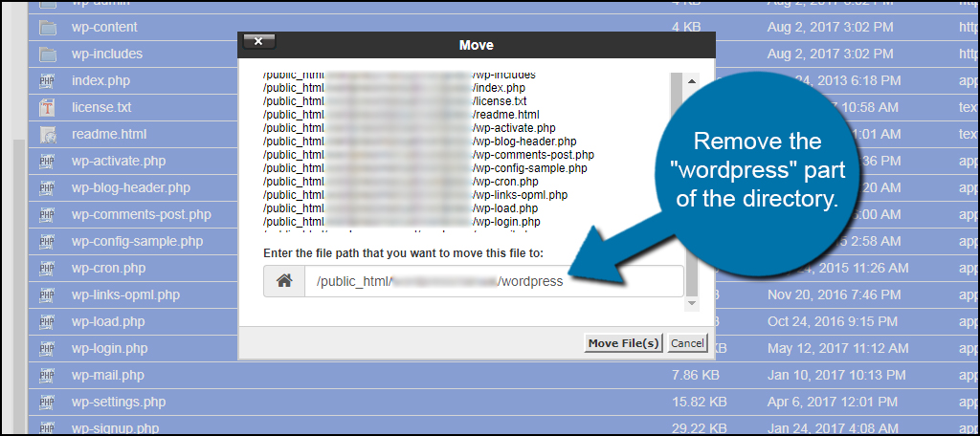The image size is (980, 436).
Task: Click the file list scroll up arrow
Action: [x=691, y=81]
